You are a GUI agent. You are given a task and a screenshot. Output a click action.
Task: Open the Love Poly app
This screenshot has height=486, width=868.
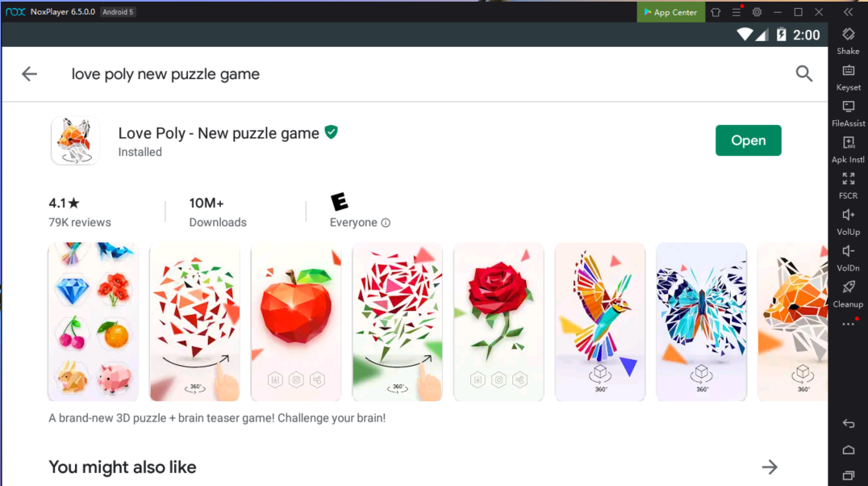coord(748,140)
